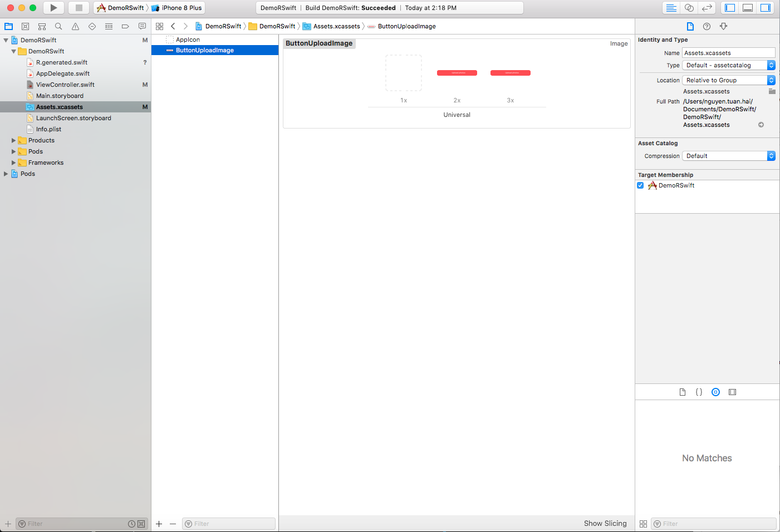The image size is (780, 532).
Task: Select the 3x ButtonUploadImage thumbnail
Action: click(x=511, y=73)
